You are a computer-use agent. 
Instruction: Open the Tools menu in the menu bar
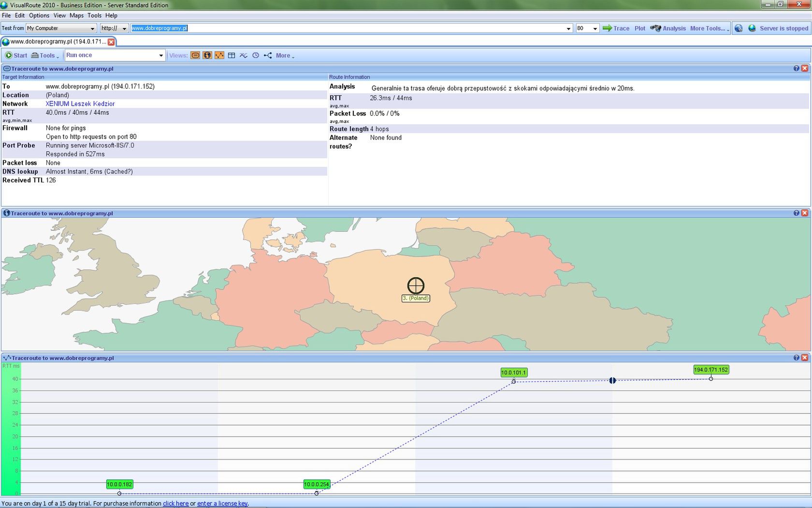coord(94,15)
